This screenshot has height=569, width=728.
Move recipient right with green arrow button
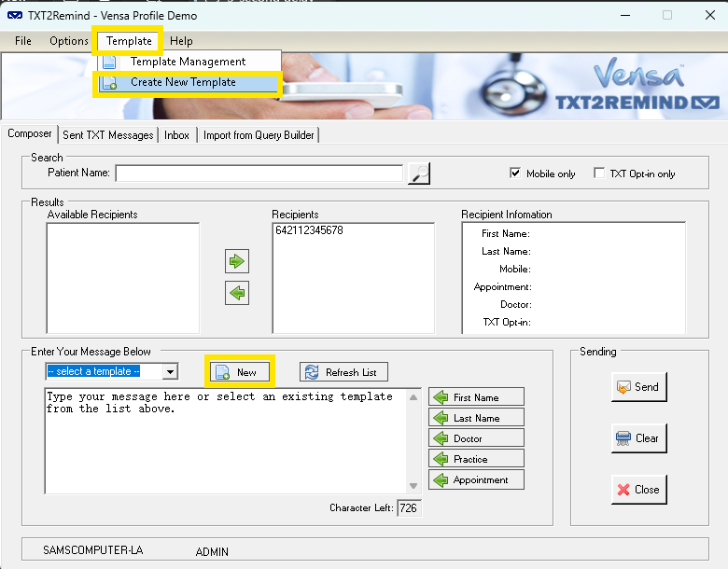pyautogui.click(x=237, y=261)
